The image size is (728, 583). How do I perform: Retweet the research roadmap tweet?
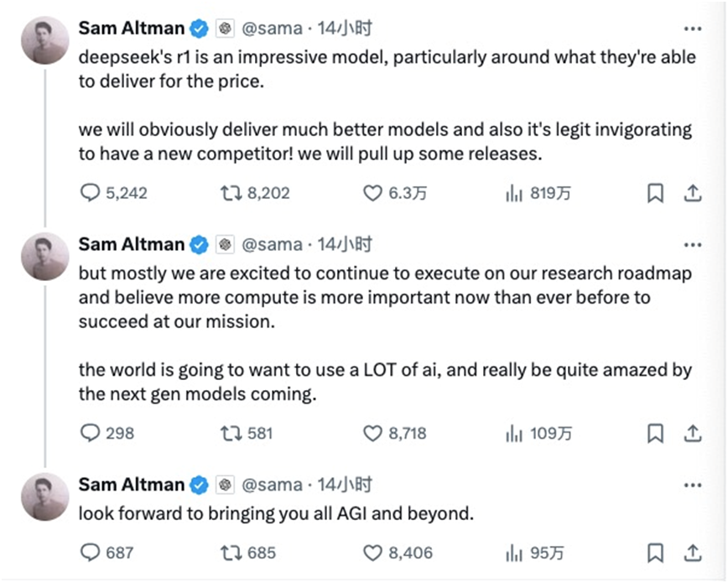click(230, 434)
